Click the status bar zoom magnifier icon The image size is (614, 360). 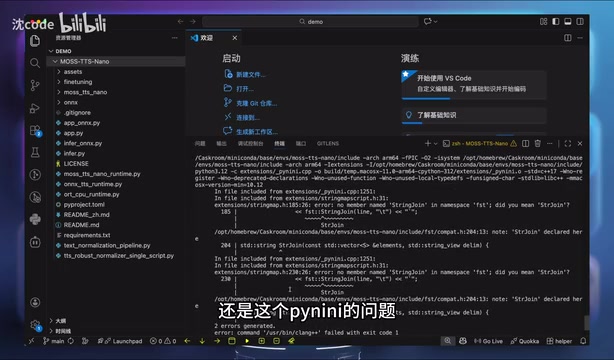[448, 341]
